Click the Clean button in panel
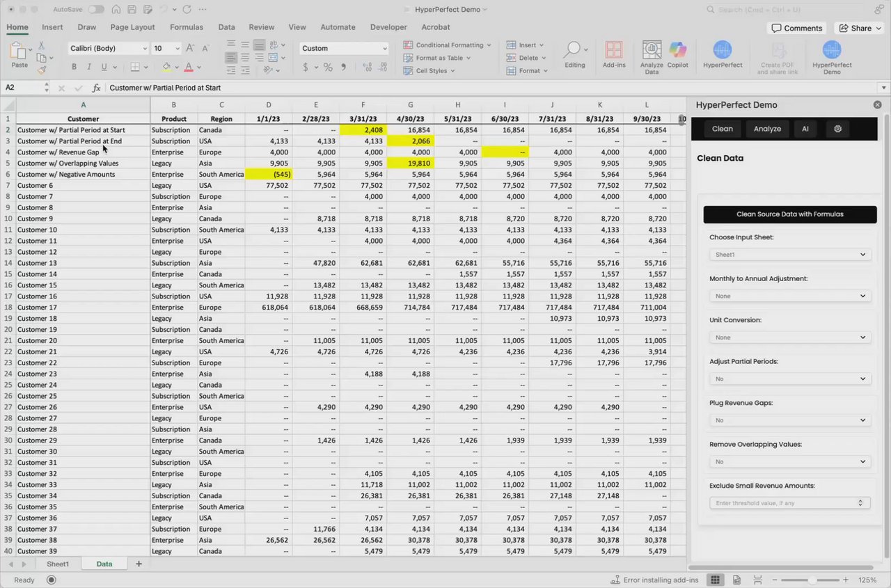 [723, 129]
